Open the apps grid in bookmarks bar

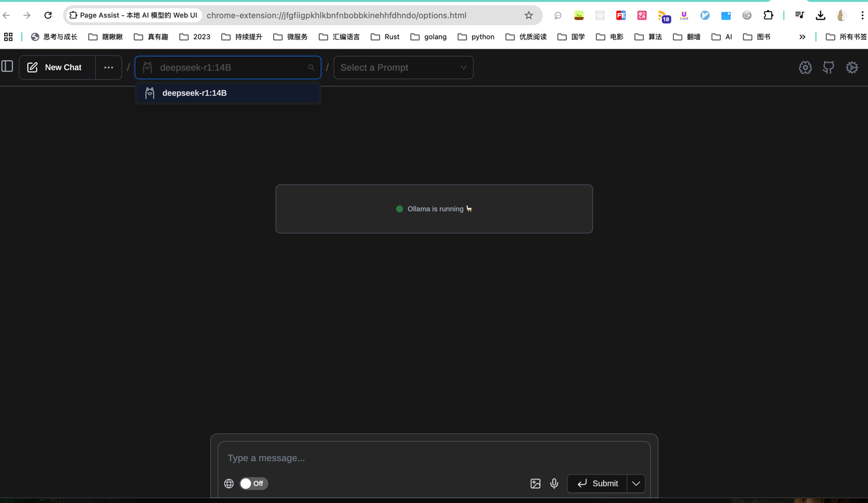tap(8, 37)
